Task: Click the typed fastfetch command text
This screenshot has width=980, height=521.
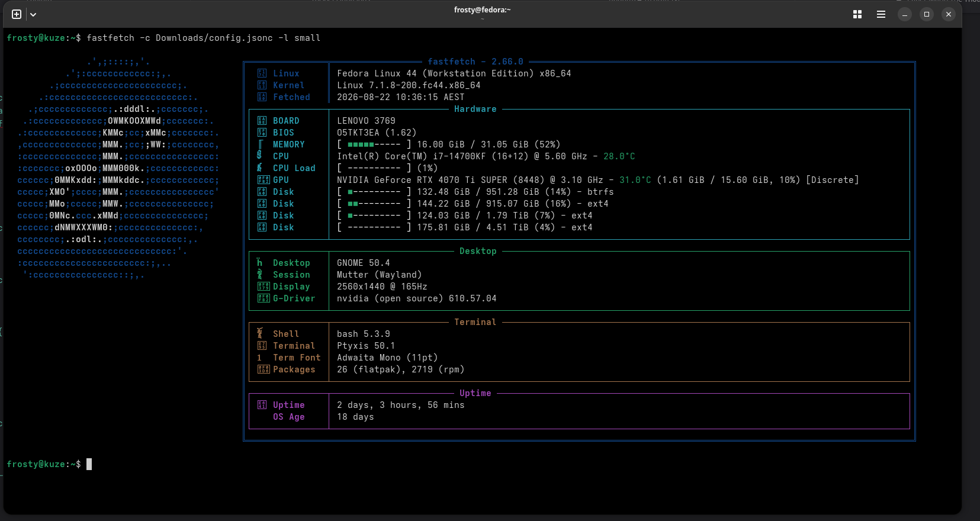Action: [x=204, y=38]
